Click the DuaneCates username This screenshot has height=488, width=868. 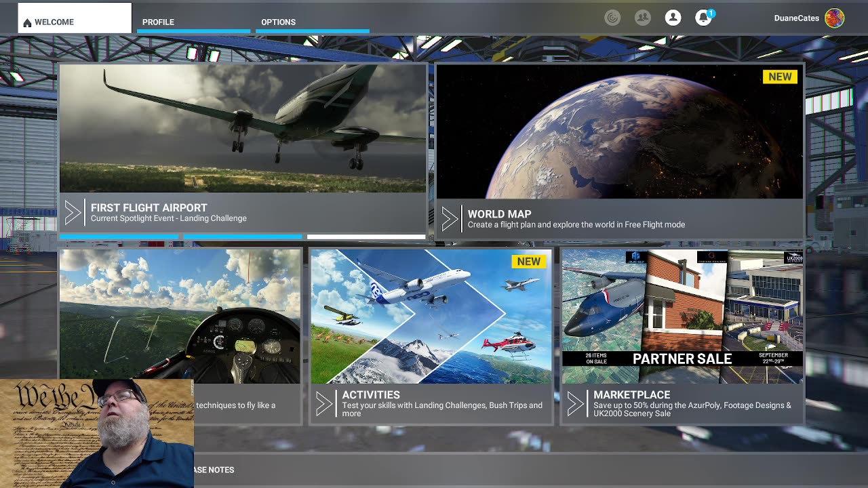point(796,18)
